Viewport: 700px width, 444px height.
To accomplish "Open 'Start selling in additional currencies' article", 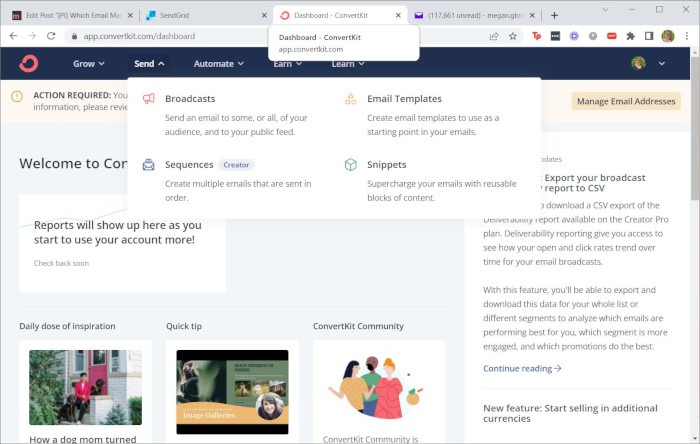I will 570,413.
